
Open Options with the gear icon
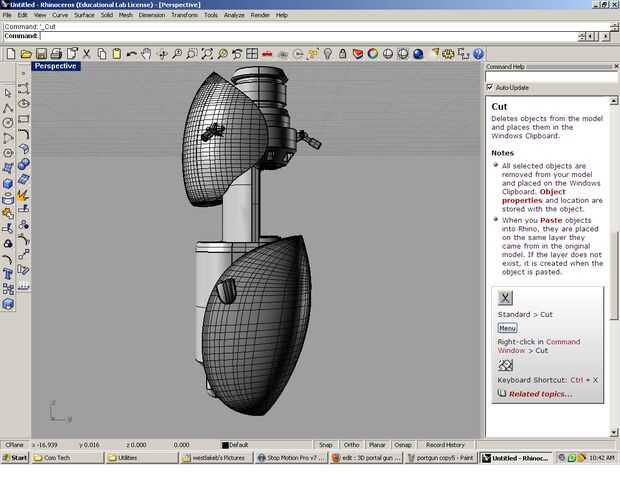coord(448,54)
